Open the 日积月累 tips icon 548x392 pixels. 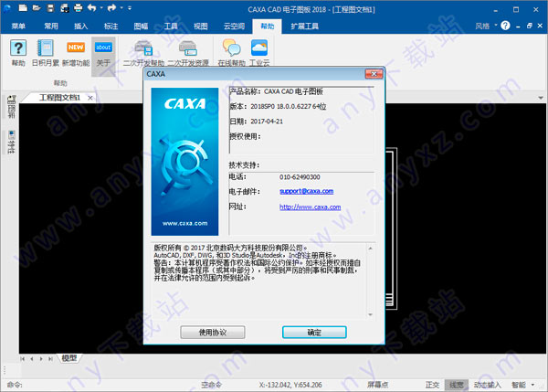click(46, 53)
